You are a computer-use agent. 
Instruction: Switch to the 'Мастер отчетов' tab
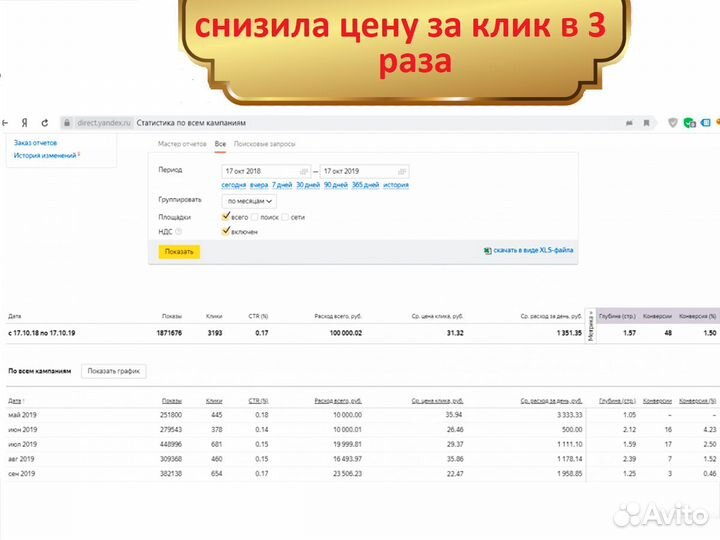(x=182, y=144)
